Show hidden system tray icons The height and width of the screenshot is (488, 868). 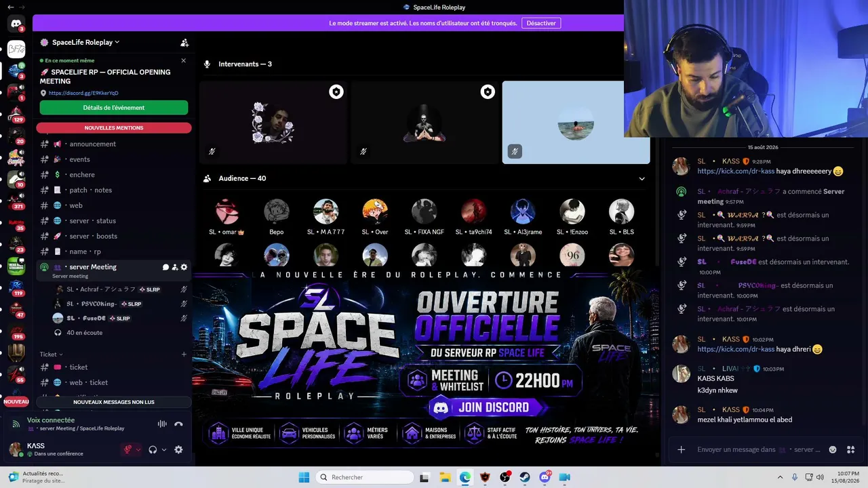pyautogui.click(x=780, y=477)
